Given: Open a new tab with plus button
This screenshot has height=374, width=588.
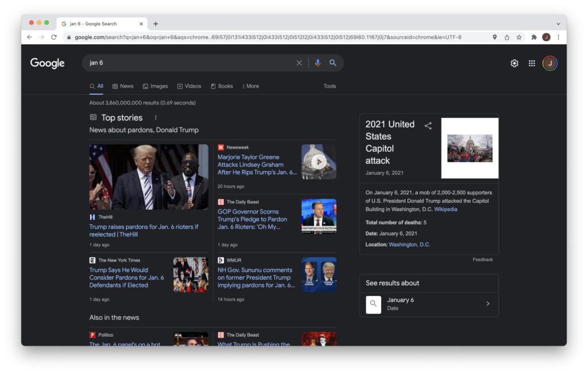Looking at the screenshot, I should coord(156,24).
